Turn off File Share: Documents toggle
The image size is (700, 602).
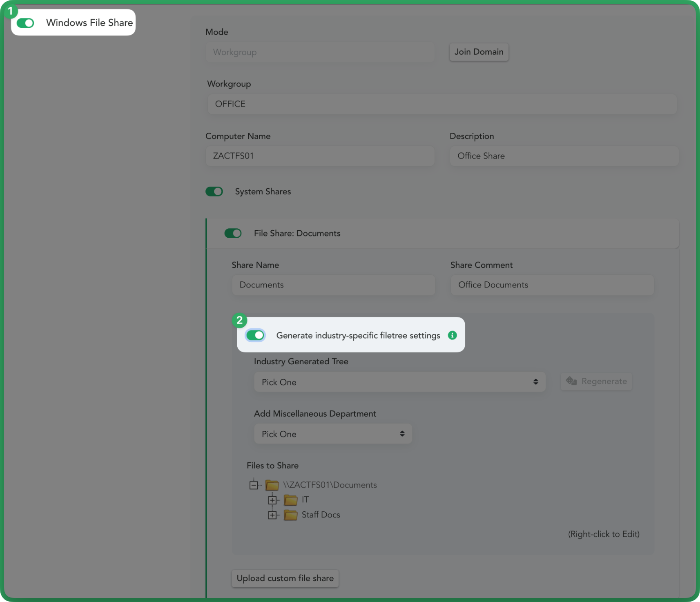click(233, 233)
